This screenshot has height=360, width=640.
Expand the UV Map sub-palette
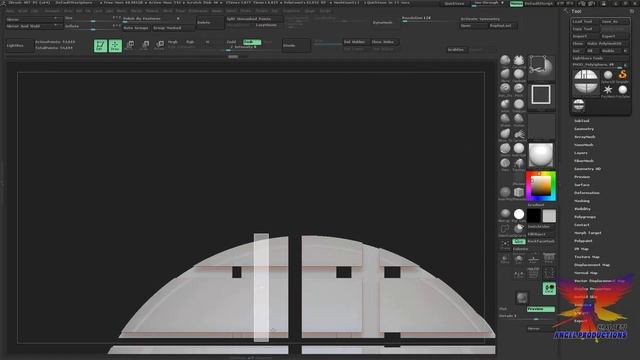(x=581, y=249)
